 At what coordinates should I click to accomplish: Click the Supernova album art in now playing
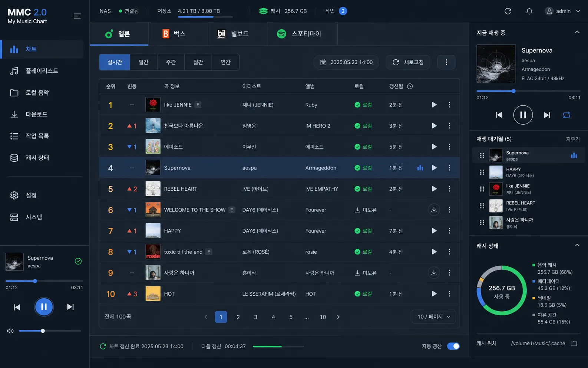click(x=496, y=64)
